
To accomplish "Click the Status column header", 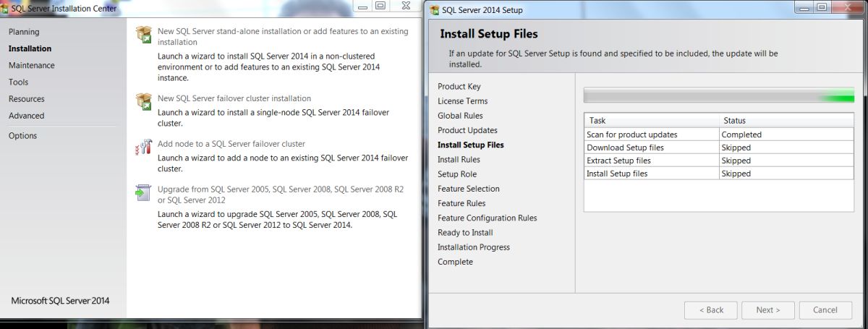I will pos(787,121).
